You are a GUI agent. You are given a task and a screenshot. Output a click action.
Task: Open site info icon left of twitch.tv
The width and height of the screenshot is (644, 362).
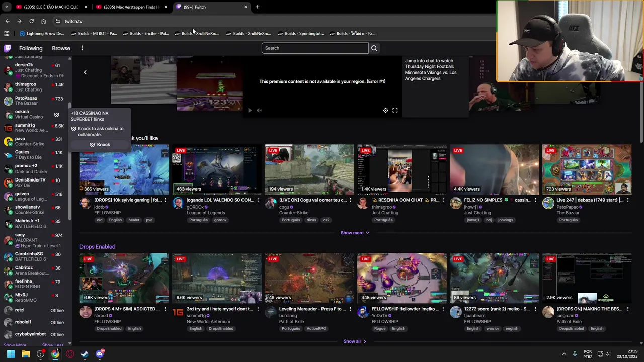(x=58, y=21)
